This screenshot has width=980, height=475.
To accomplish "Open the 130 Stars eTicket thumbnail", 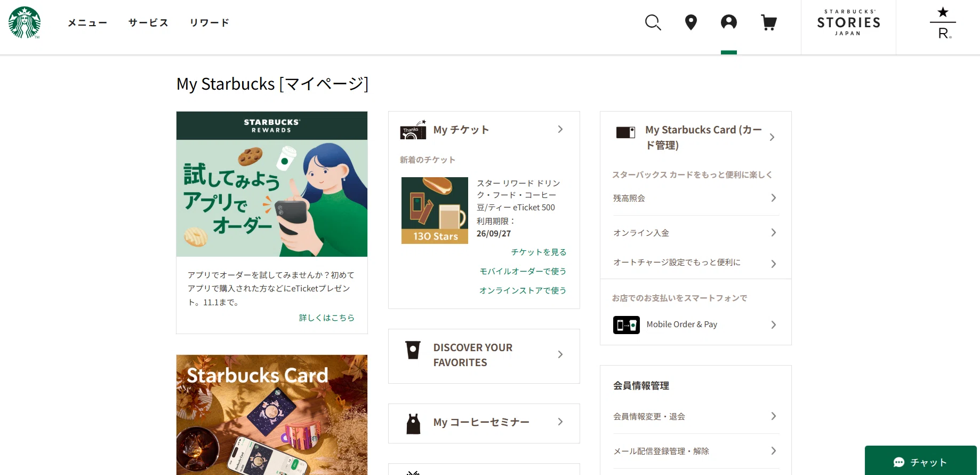I will point(435,210).
